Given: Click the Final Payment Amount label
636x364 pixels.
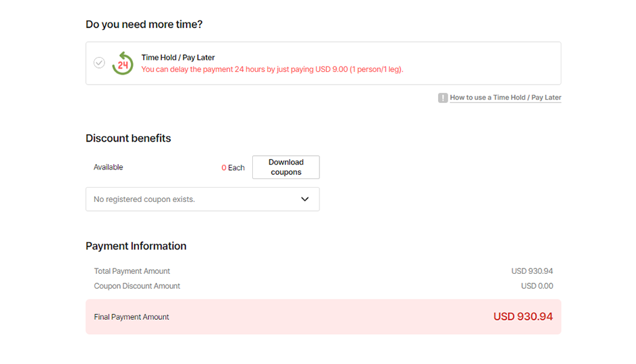Looking at the screenshot, I should point(132,317).
